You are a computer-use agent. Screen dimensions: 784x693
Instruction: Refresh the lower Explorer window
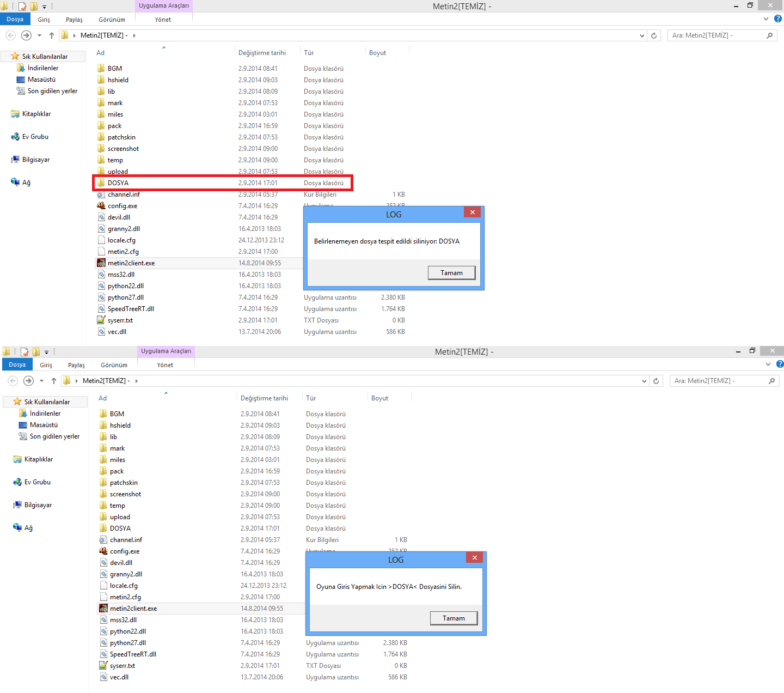656,381
